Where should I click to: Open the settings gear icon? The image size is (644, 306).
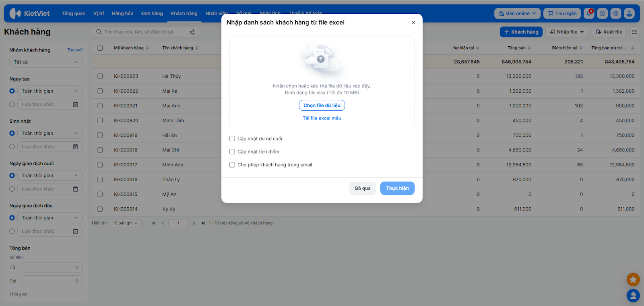(616, 13)
